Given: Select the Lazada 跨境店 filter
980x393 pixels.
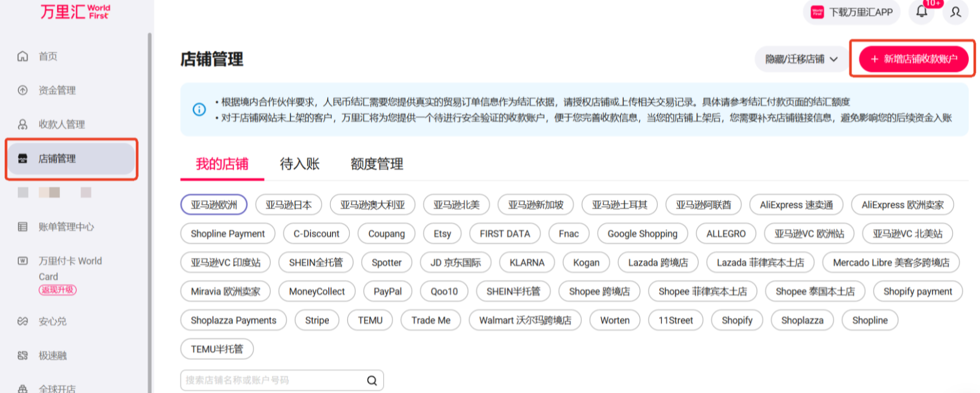Looking at the screenshot, I should coord(658,263).
